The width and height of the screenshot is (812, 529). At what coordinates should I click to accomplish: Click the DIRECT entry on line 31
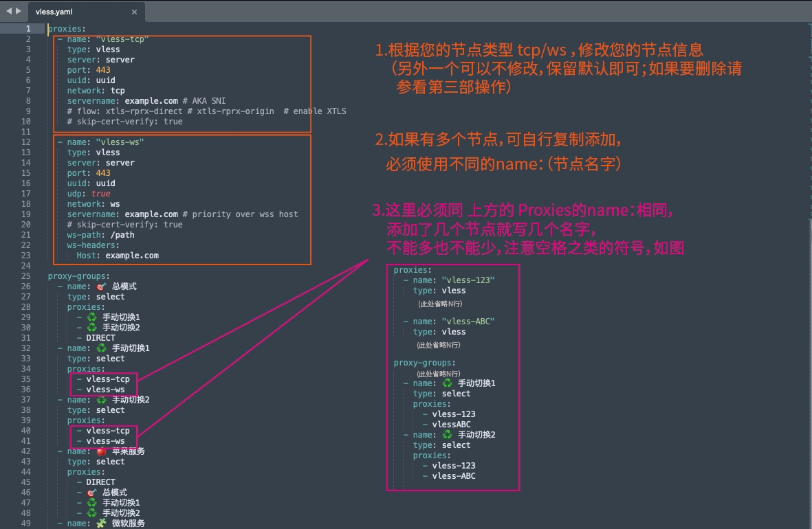100,338
